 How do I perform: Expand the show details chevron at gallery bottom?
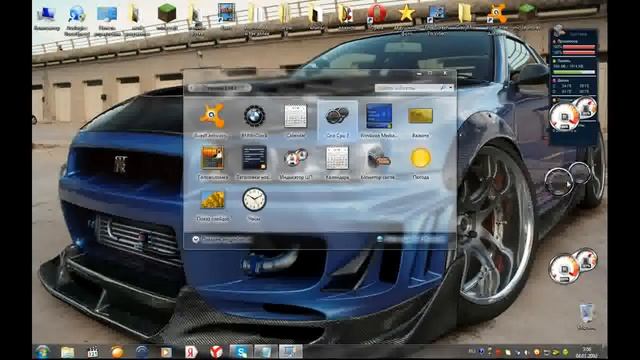pyautogui.click(x=196, y=239)
